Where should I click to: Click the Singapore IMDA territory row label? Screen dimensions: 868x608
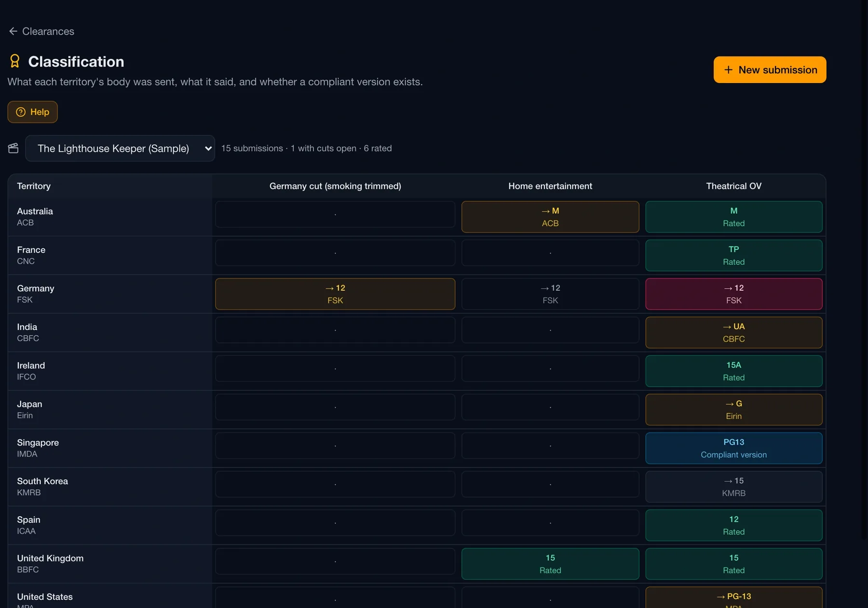(x=110, y=448)
